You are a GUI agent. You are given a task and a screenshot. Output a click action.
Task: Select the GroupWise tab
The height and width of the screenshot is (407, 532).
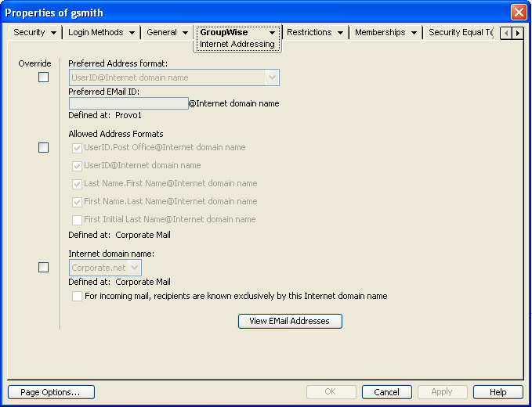point(224,32)
